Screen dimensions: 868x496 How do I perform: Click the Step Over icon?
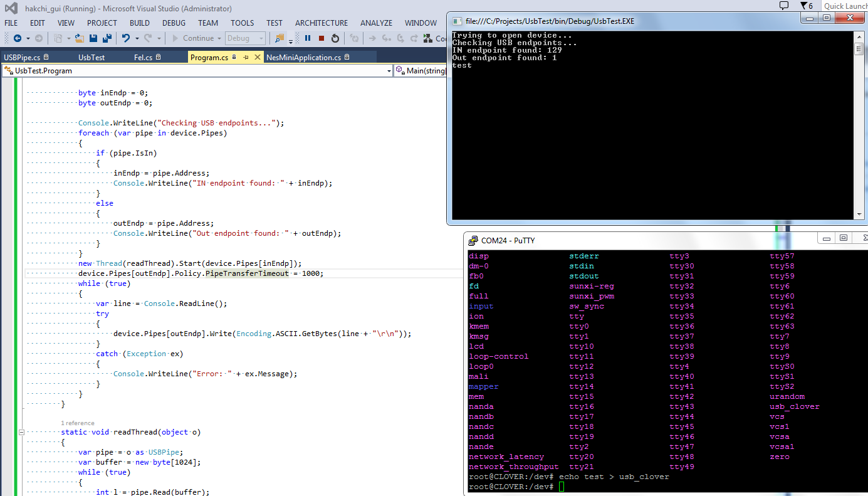click(x=400, y=38)
